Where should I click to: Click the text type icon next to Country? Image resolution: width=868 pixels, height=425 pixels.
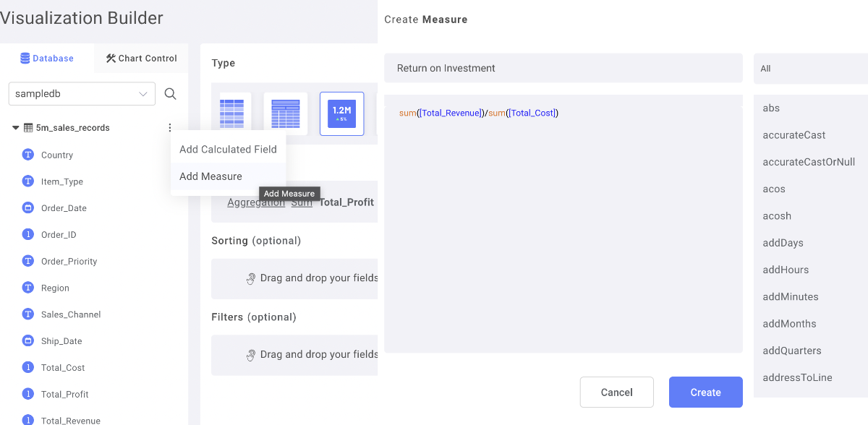coord(27,155)
